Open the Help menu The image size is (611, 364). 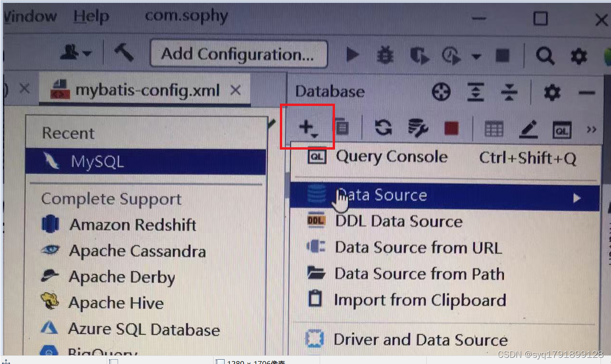click(91, 17)
